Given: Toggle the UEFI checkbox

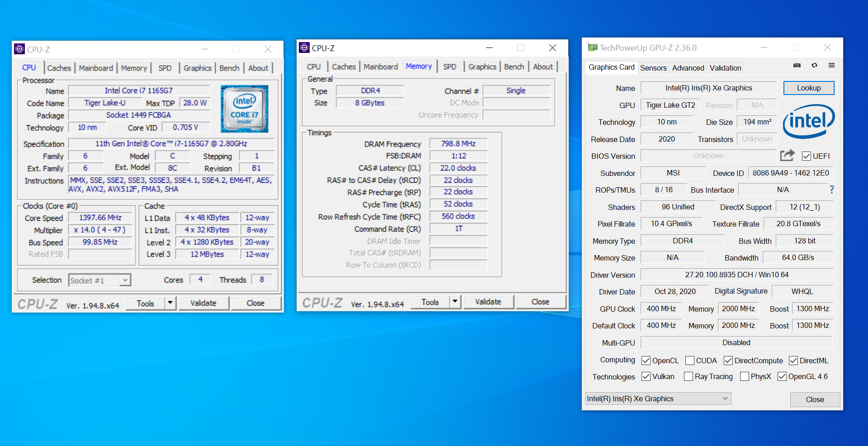Looking at the screenshot, I should tap(806, 156).
